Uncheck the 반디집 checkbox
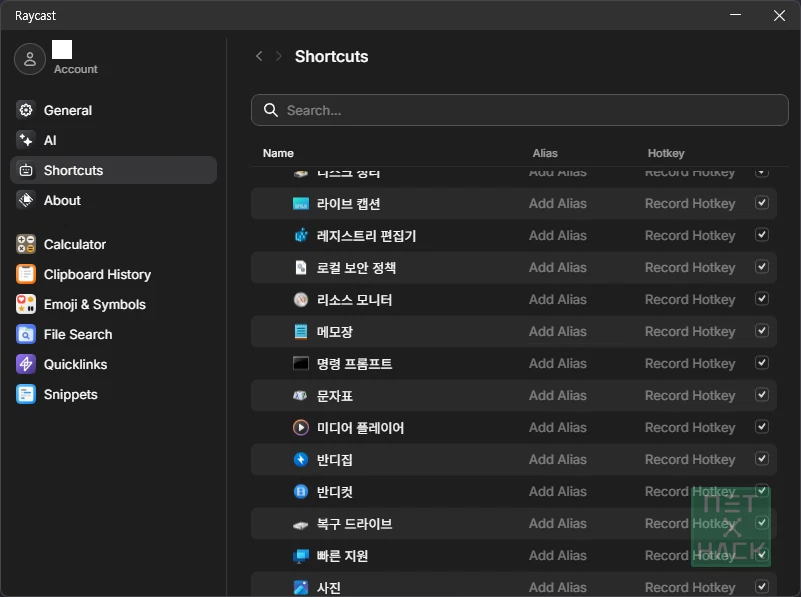 coord(762,459)
